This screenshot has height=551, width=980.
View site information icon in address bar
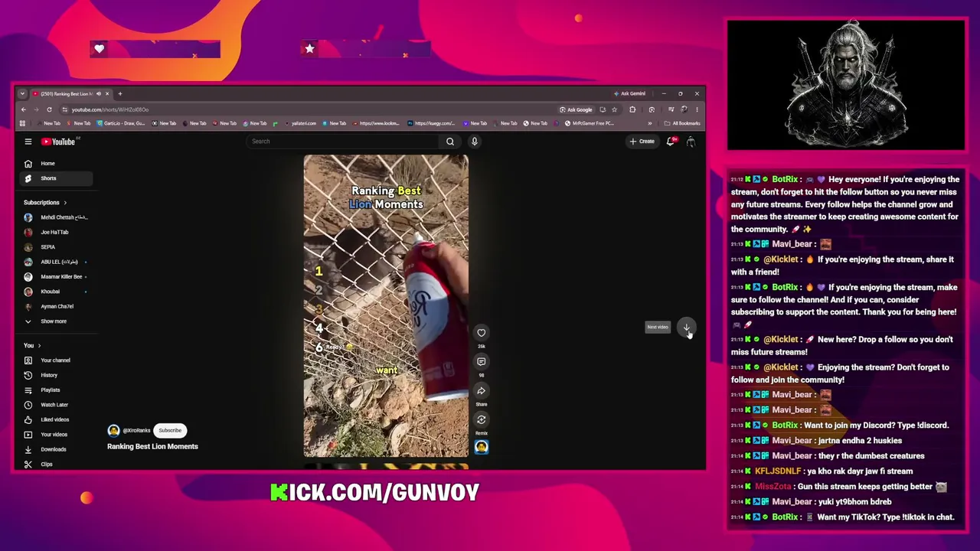64,109
